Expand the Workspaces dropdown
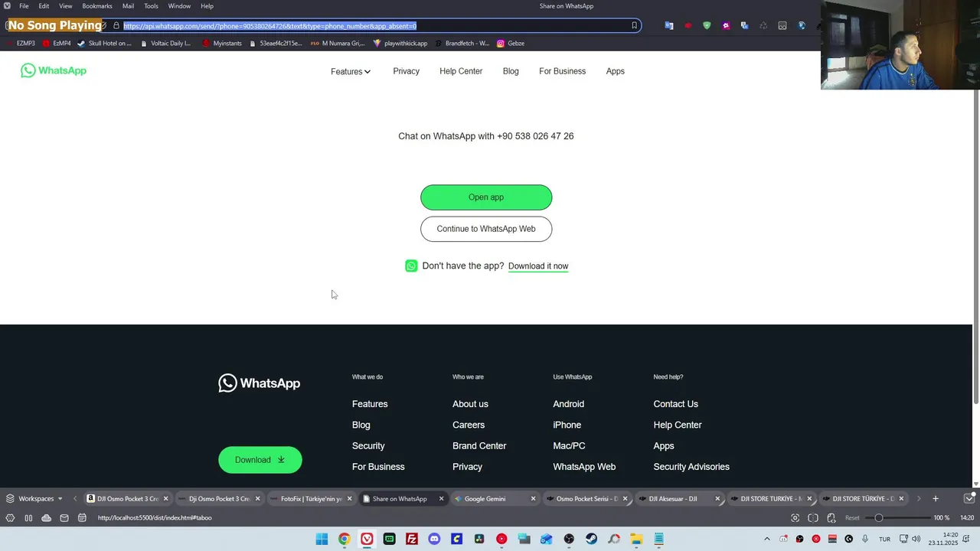980x551 pixels. tap(34, 498)
